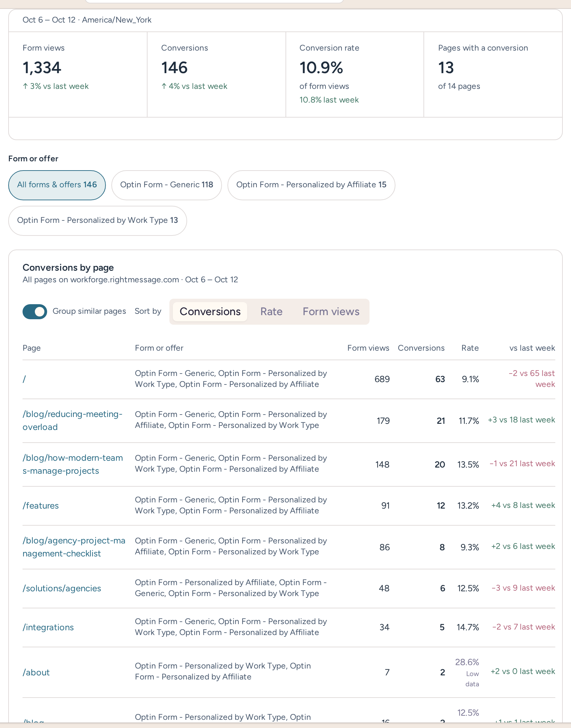Click the Page column header
This screenshot has width=571, height=728.
click(x=32, y=348)
